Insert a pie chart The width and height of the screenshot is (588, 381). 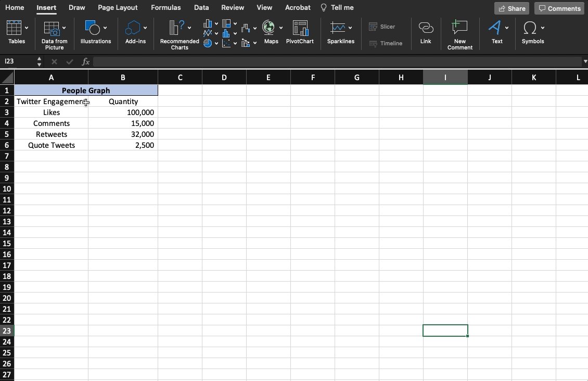pyautogui.click(x=208, y=43)
